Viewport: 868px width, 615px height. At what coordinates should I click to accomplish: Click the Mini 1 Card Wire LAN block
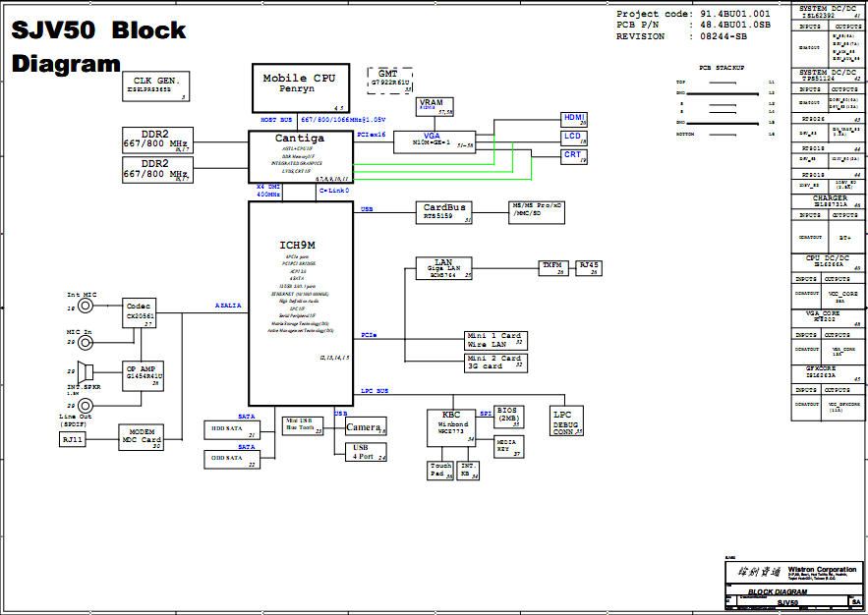click(x=495, y=341)
